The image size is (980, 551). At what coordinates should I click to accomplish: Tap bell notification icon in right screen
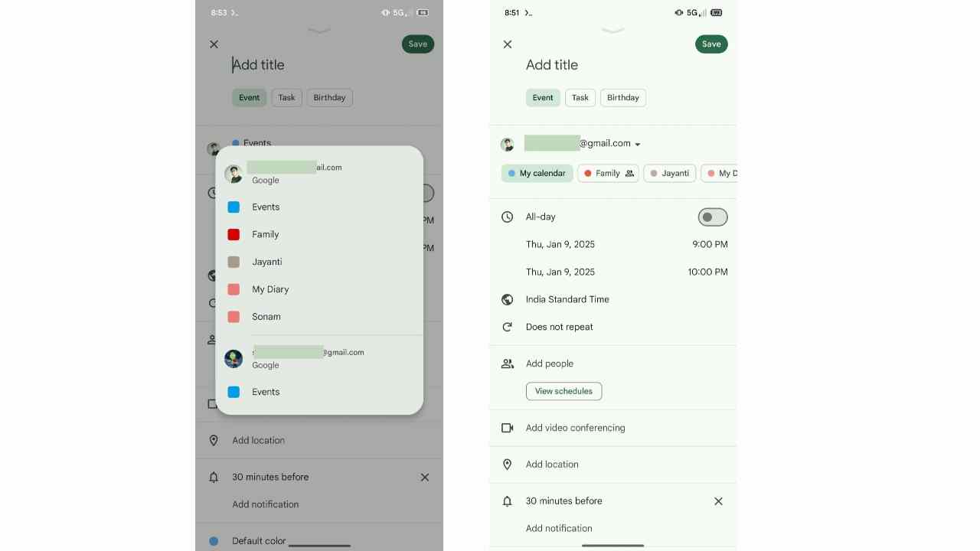coord(507,501)
